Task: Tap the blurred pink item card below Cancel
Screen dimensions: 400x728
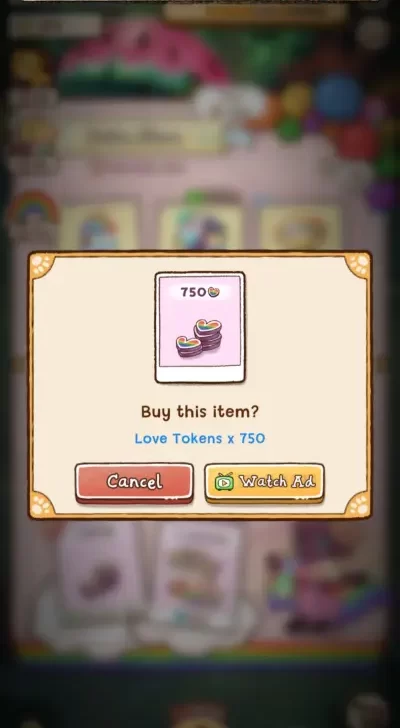Action: pos(100,566)
